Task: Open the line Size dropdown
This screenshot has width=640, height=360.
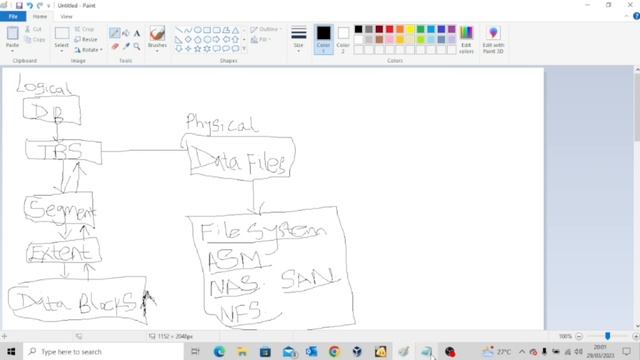Action: (298, 40)
